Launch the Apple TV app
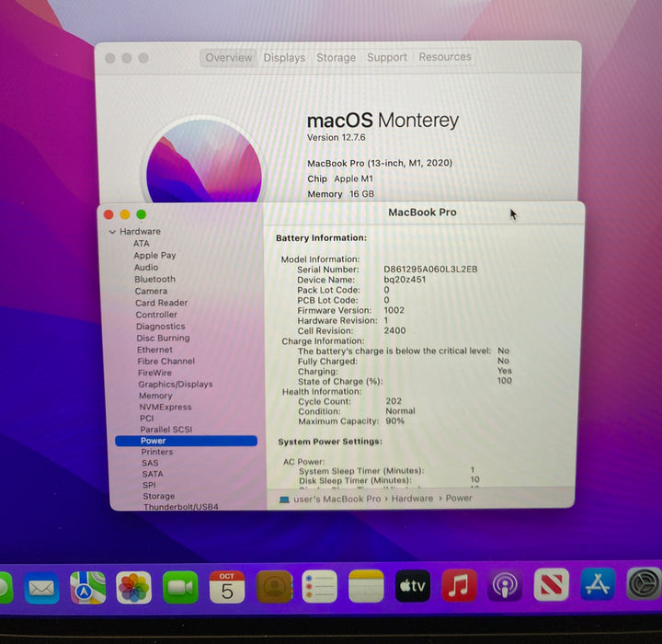Viewport: 662px width, 644px height. [413, 586]
